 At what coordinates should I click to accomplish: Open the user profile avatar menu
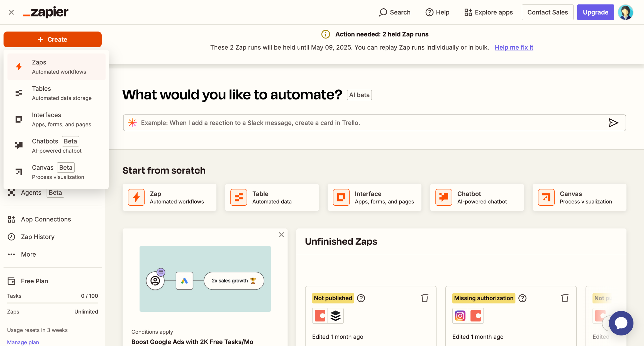tap(625, 12)
